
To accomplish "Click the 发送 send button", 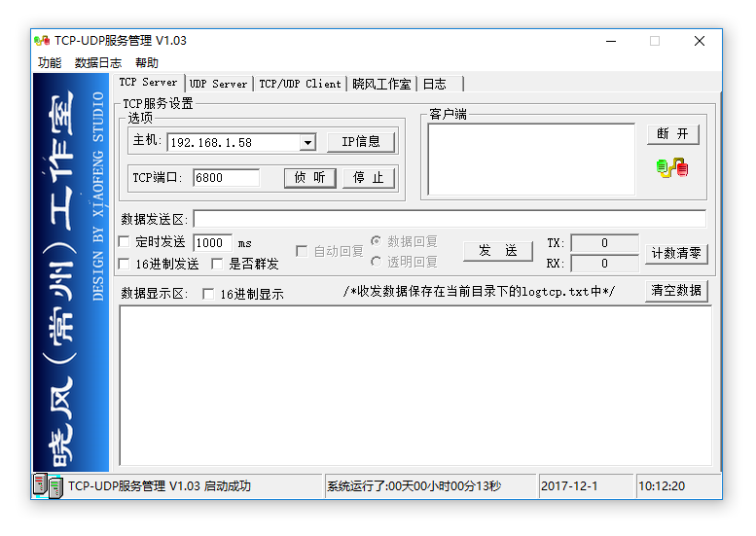I will pyautogui.click(x=498, y=251).
